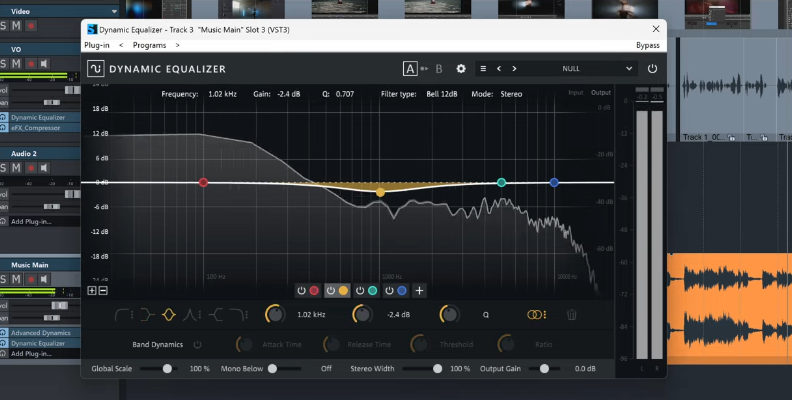This screenshot has width=792, height=400.
Task: Click the stereo mode linked-circles icon
Action: click(x=536, y=314)
